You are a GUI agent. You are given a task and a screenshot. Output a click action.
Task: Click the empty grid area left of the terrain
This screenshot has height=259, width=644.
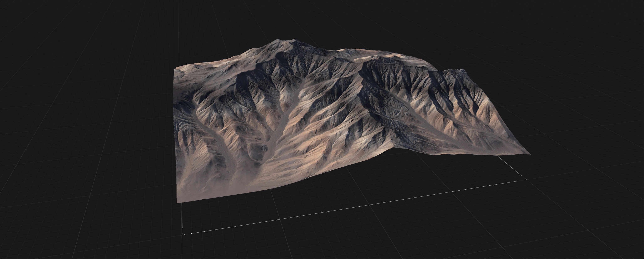[x=88, y=137]
